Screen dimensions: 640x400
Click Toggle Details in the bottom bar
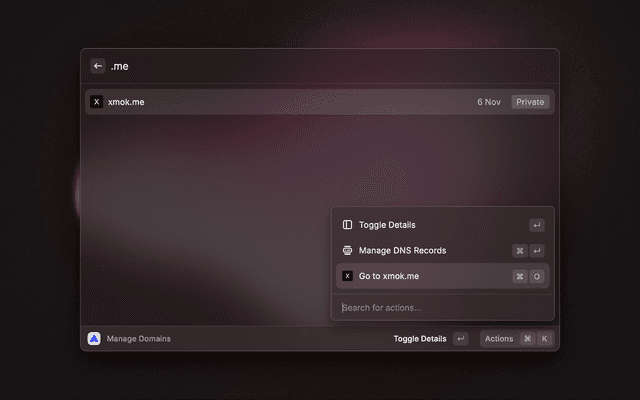tap(420, 339)
